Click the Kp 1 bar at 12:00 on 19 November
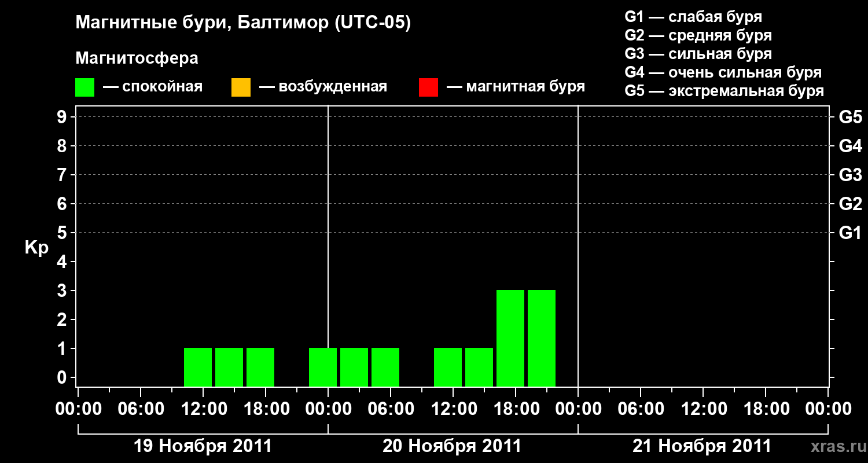868x463 pixels. (x=198, y=367)
